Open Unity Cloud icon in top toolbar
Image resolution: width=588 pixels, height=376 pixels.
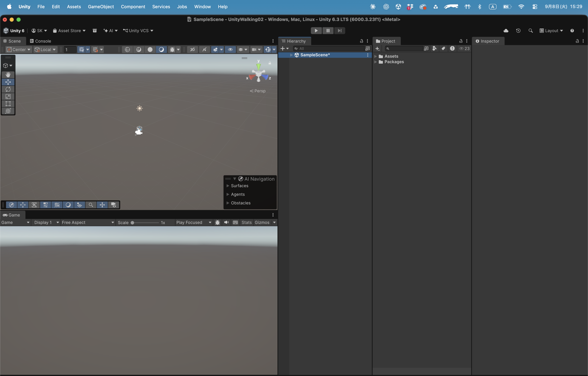(x=506, y=31)
